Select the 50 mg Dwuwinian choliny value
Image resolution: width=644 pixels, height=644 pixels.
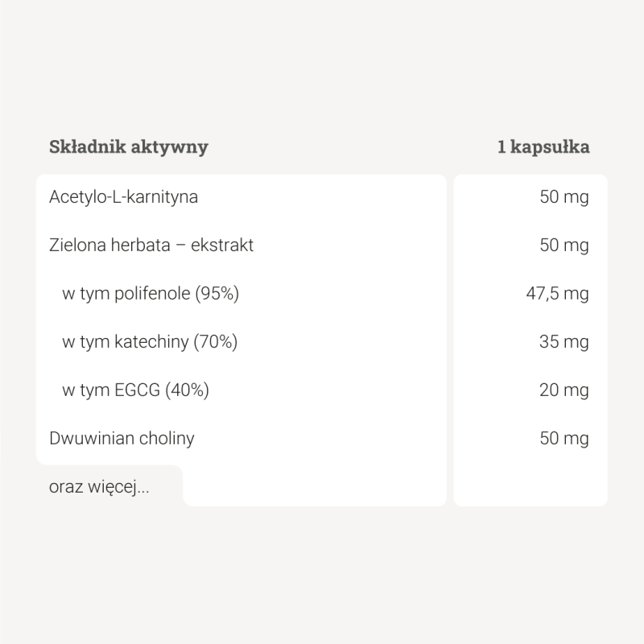pyautogui.click(x=563, y=438)
